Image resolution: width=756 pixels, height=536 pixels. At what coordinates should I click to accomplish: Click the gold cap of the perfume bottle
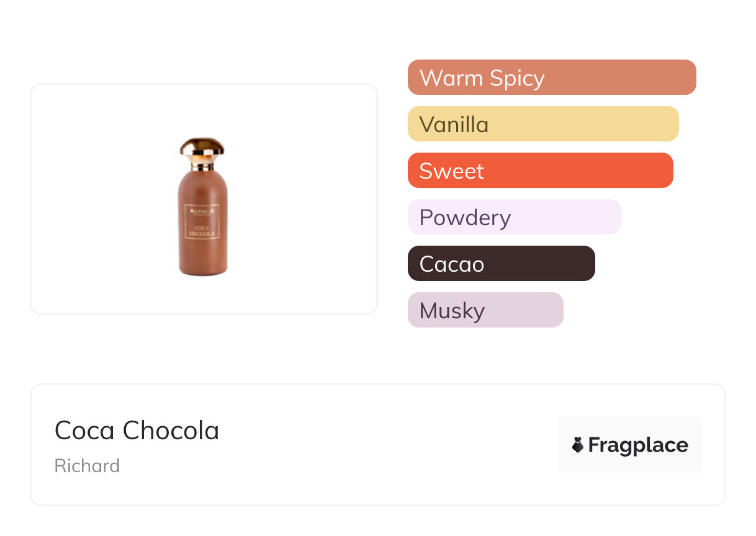coord(202,148)
